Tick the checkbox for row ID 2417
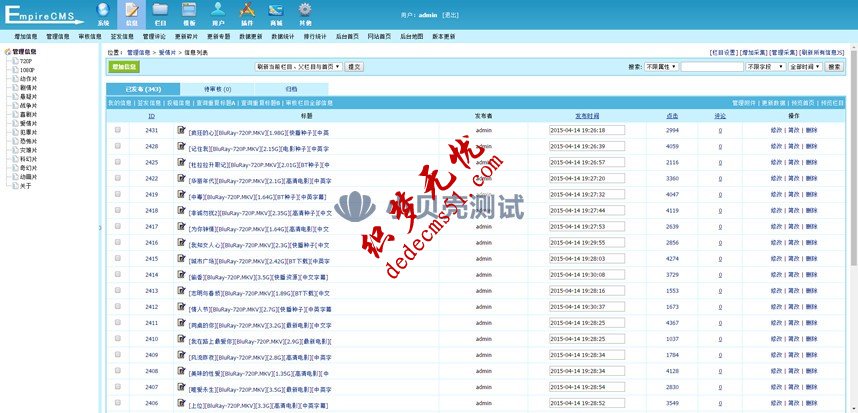 point(118,226)
